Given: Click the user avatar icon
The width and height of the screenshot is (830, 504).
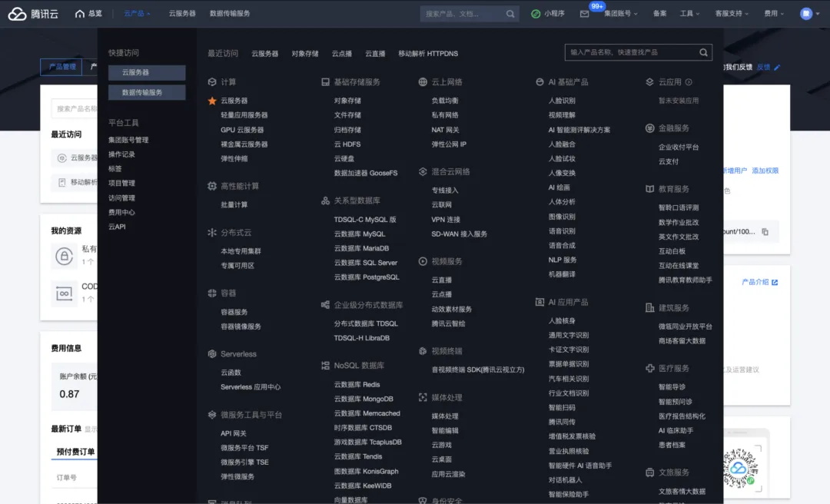Looking at the screenshot, I should 805,14.
